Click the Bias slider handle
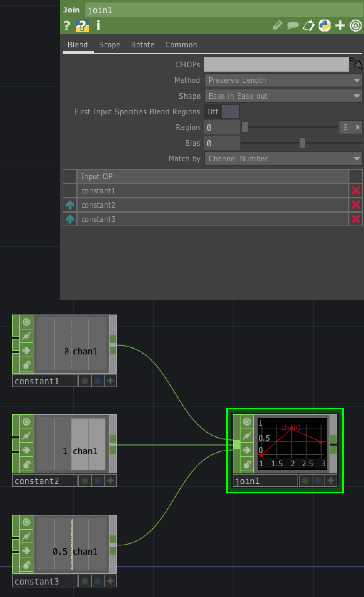Screen dimensions: 364x597 [302, 143]
